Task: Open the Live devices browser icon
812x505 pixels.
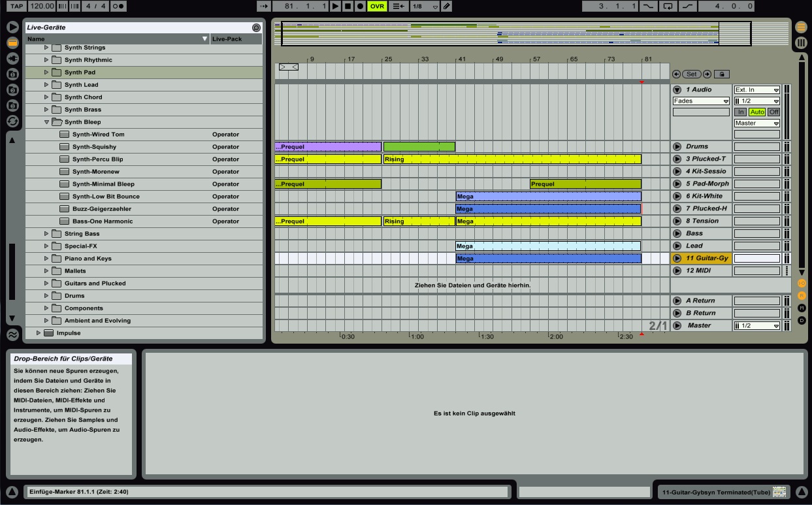Action: click(x=12, y=42)
